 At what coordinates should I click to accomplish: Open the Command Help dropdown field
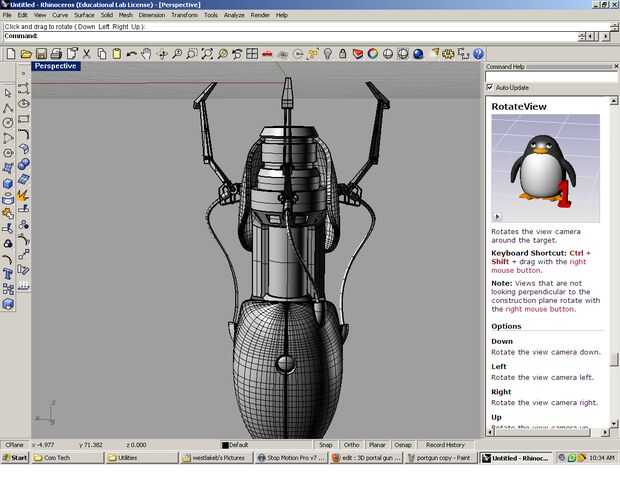550,76
